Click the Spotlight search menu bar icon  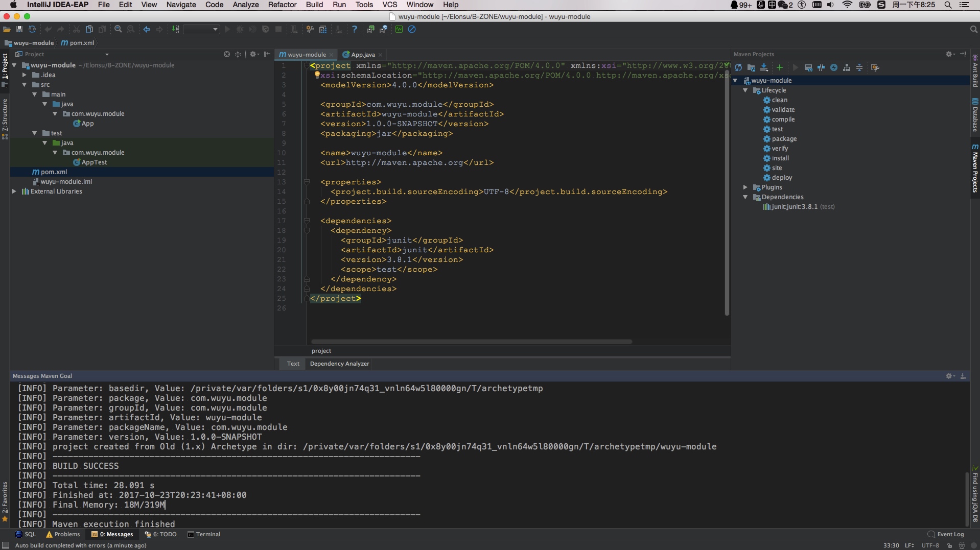[x=948, y=5]
